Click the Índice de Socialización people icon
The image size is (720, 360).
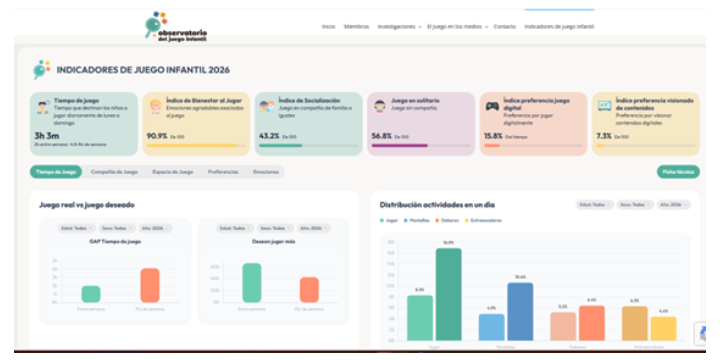pyautogui.click(x=267, y=107)
